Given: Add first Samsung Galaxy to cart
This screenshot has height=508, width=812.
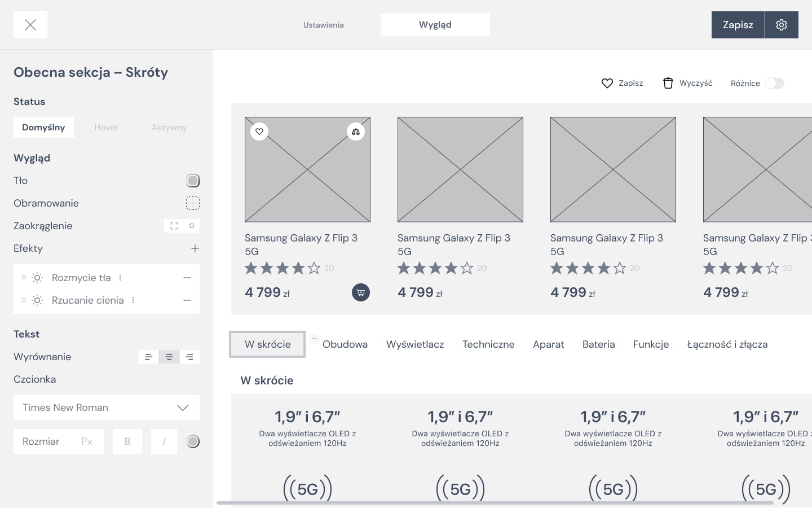Looking at the screenshot, I should pyautogui.click(x=361, y=292).
